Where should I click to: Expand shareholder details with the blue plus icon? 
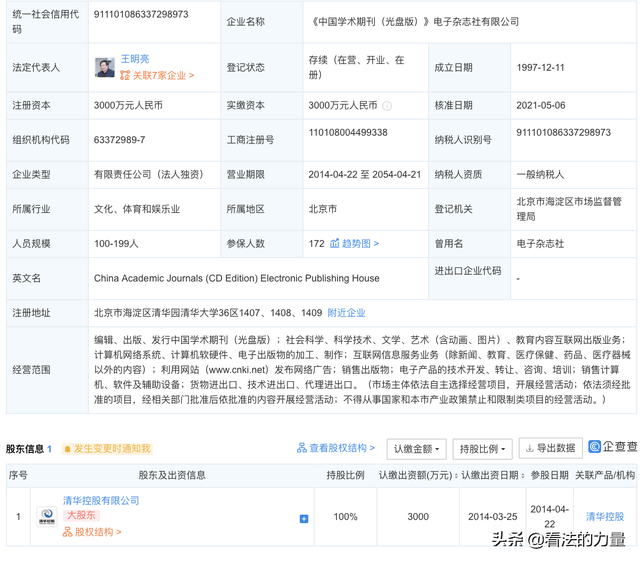(x=304, y=519)
